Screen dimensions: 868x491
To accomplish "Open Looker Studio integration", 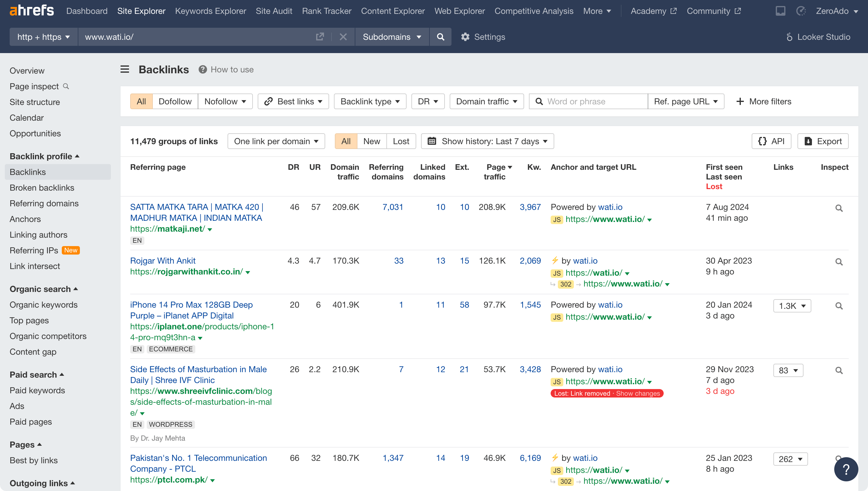I will tap(818, 37).
